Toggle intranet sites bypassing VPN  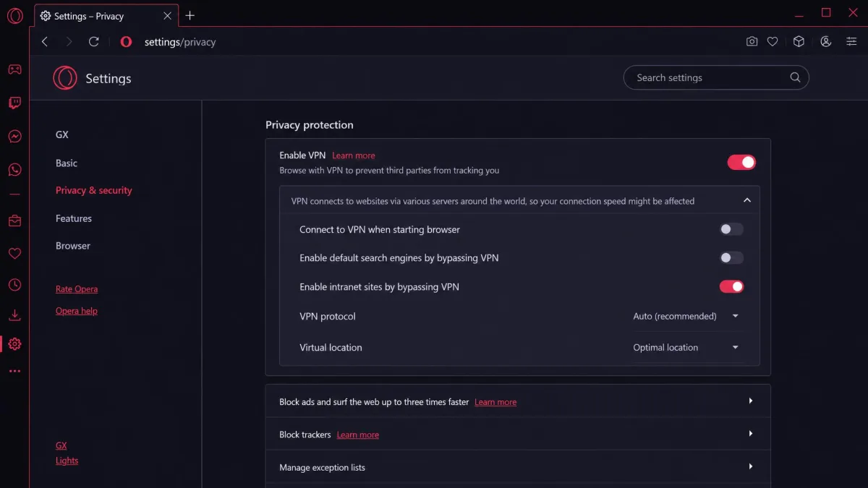point(731,287)
